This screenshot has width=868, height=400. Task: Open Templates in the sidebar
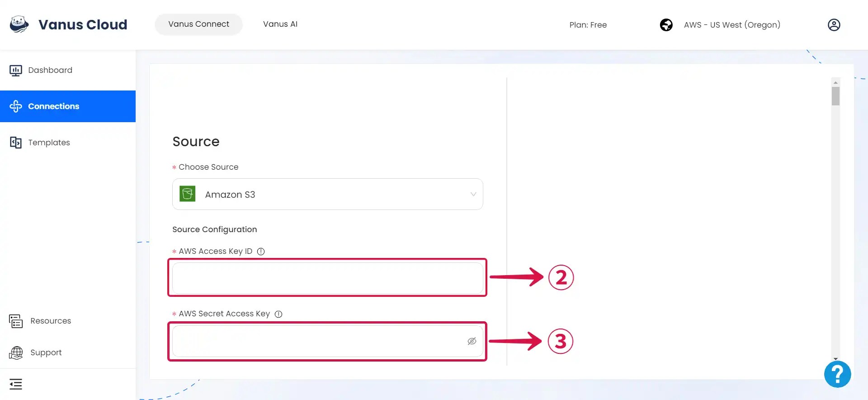point(68,143)
